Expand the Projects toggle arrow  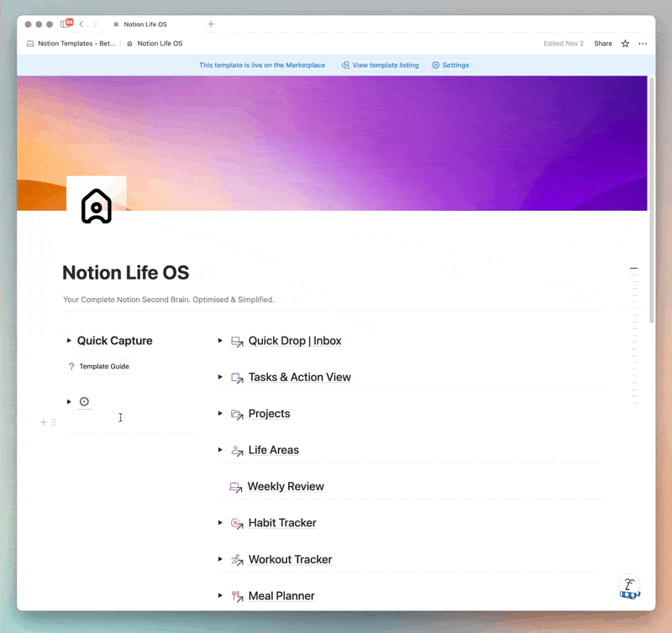click(x=220, y=413)
